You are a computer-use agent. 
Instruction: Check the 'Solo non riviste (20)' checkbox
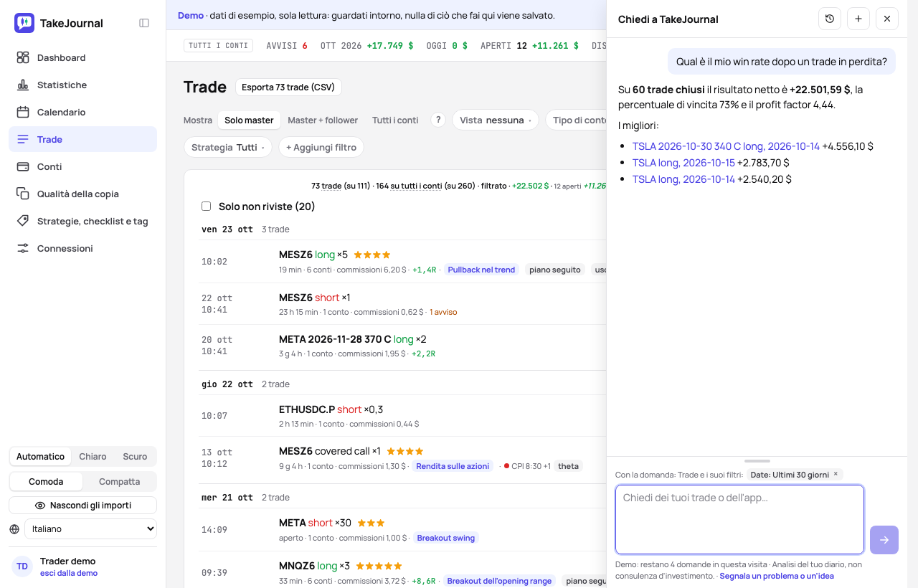click(x=207, y=207)
